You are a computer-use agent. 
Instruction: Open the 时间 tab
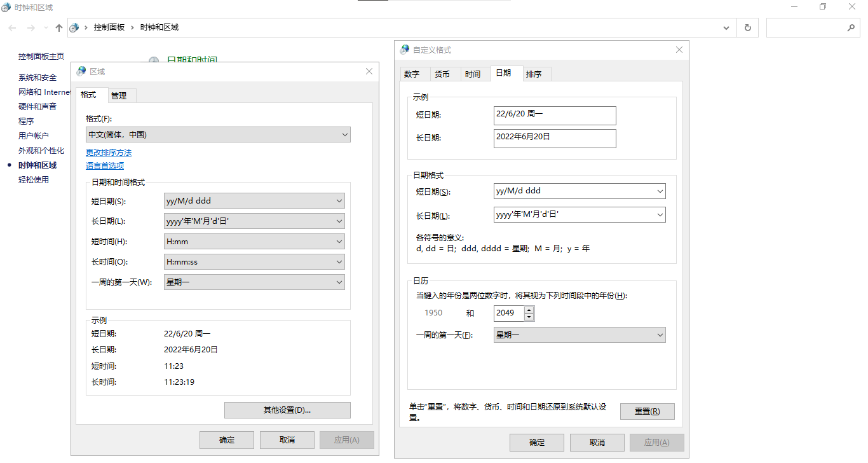point(473,74)
